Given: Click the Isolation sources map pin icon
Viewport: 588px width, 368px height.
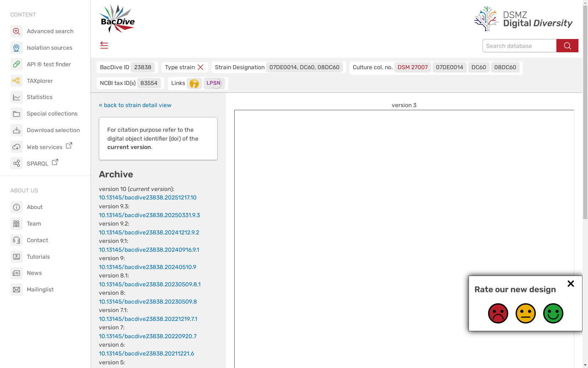Looking at the screenshot, I should pyautogui.click(x=17, y=48).
